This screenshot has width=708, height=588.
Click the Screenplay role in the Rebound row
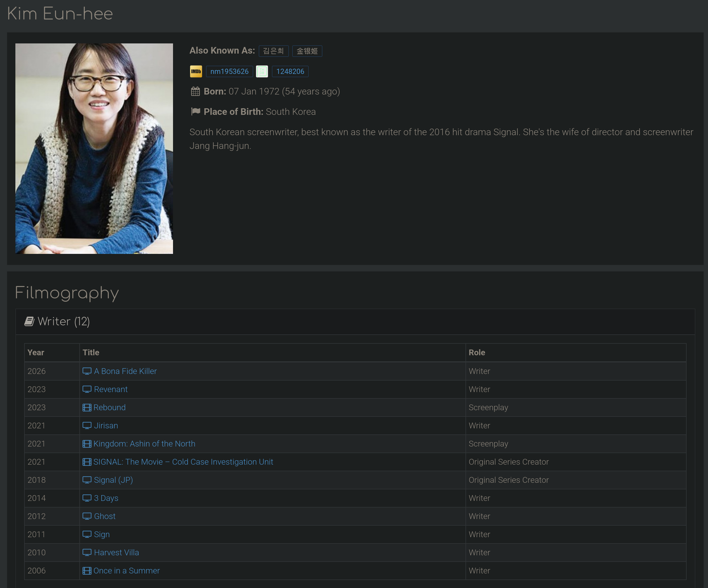[488, 407]
